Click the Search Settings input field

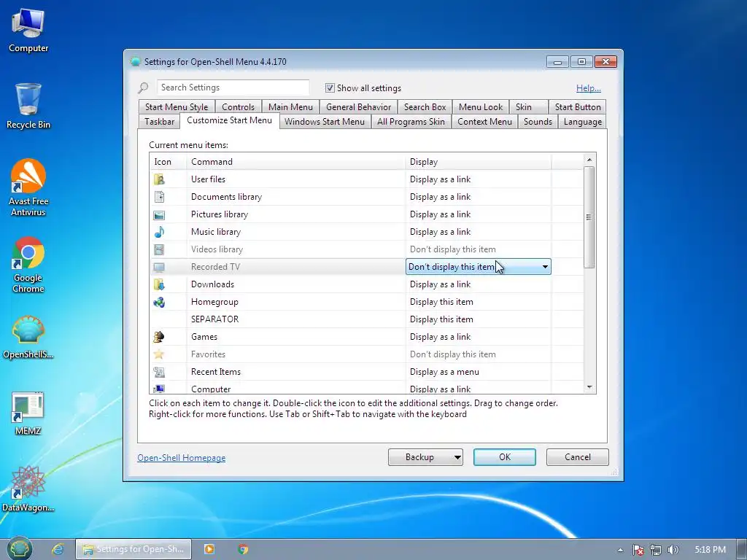[233, 87]
